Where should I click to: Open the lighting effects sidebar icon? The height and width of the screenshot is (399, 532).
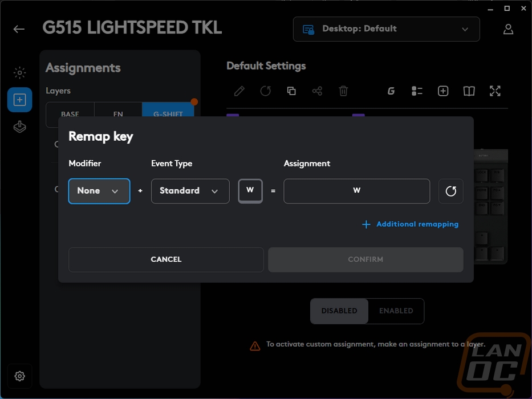click(x=20, y=72)
